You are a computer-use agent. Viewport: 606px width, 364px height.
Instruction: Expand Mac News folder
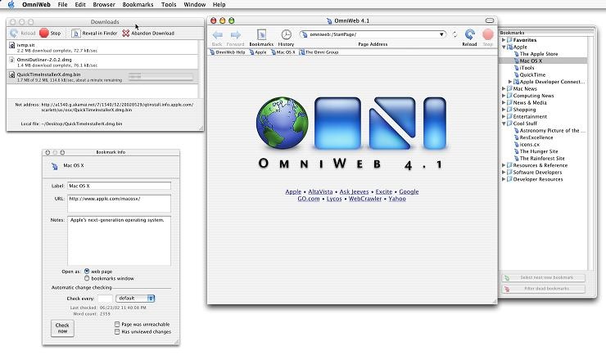pyautogui.click(x=504, y=88)
